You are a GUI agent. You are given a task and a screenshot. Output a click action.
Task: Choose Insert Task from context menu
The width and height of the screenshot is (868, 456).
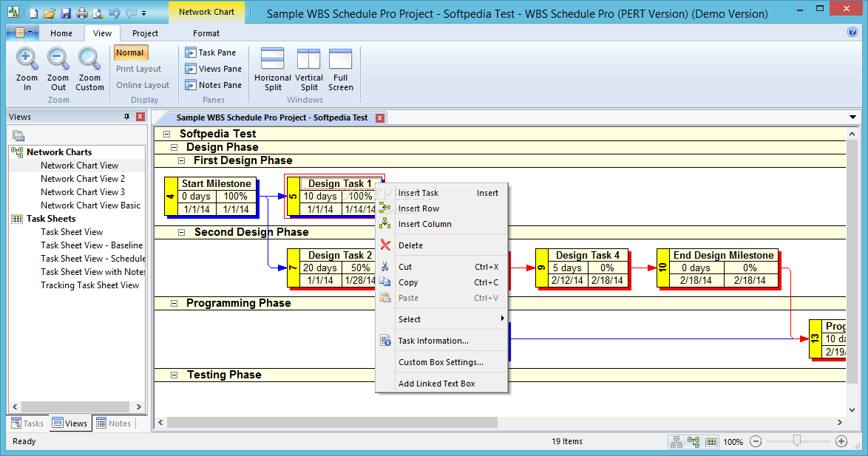[x=441, y=193]
